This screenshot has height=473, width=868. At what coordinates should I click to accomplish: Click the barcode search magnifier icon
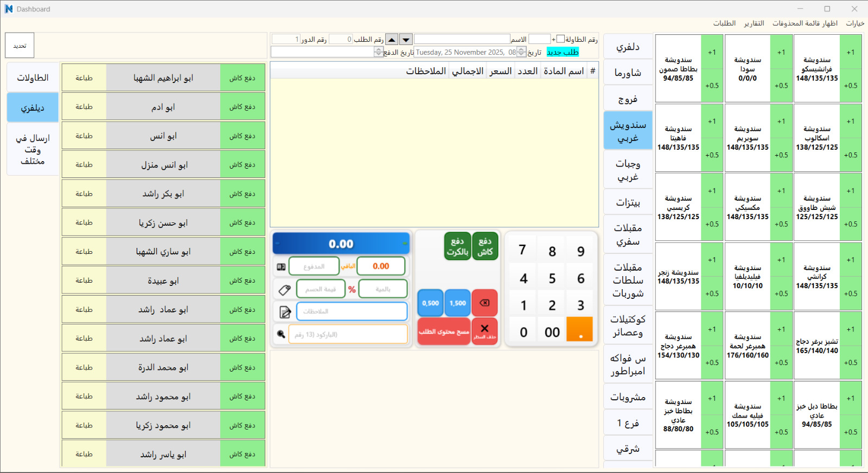pyautogui.click(x=281, y=334)
